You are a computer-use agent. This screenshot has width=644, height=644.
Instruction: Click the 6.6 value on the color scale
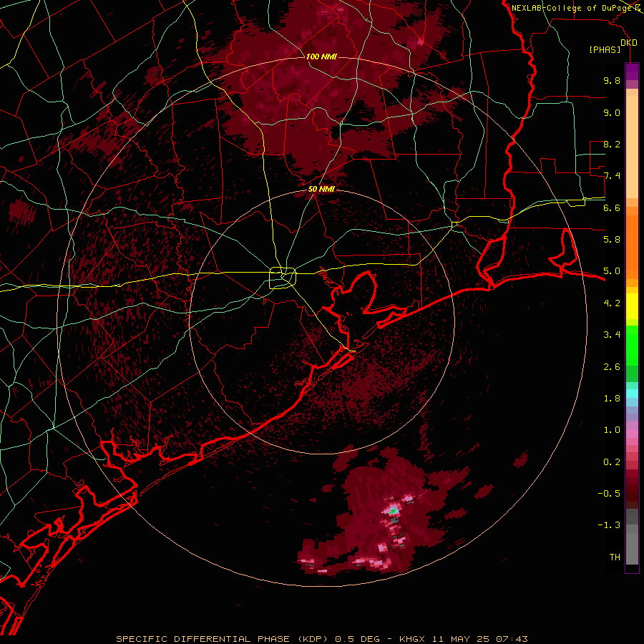612,208
